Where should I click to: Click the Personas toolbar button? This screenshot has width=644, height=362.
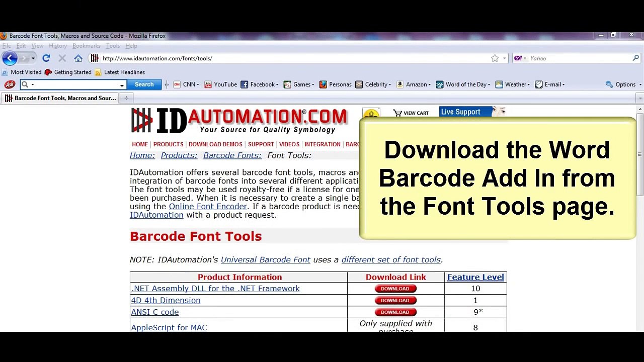[x=335, y=84]
